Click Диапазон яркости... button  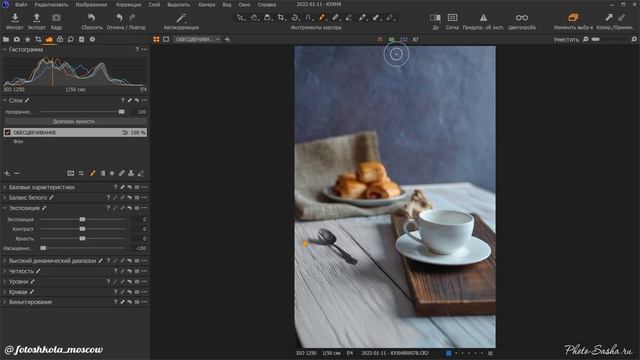point(76,122)
